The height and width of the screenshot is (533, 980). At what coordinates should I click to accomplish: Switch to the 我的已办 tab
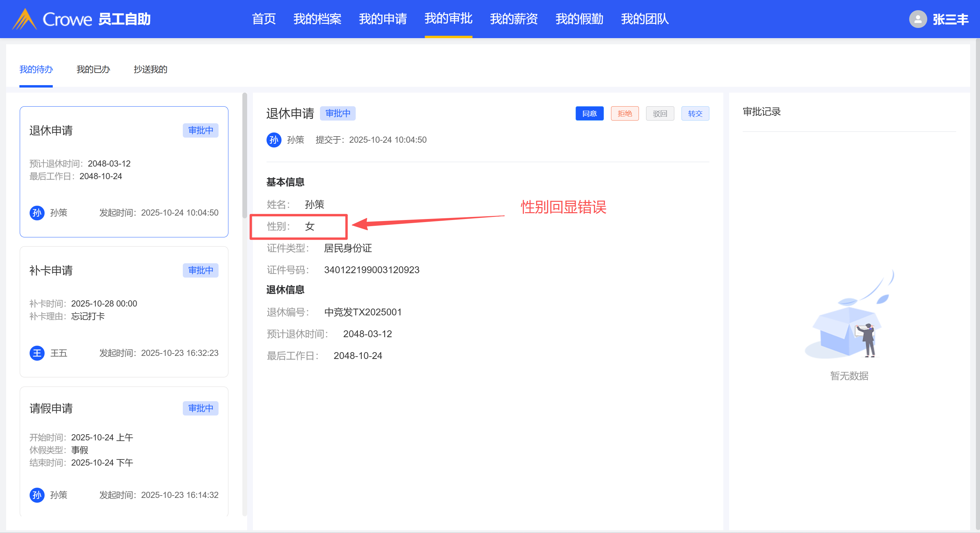(x=93, y=69)
